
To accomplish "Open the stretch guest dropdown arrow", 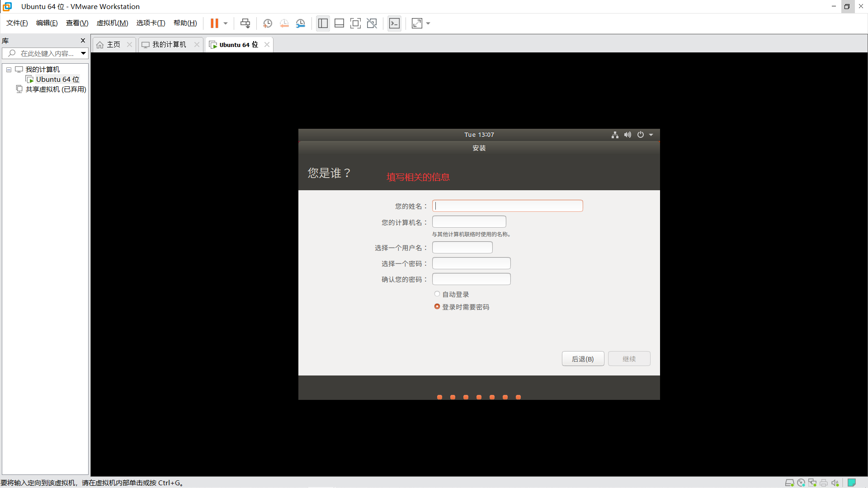I will (x=428, y=23).
